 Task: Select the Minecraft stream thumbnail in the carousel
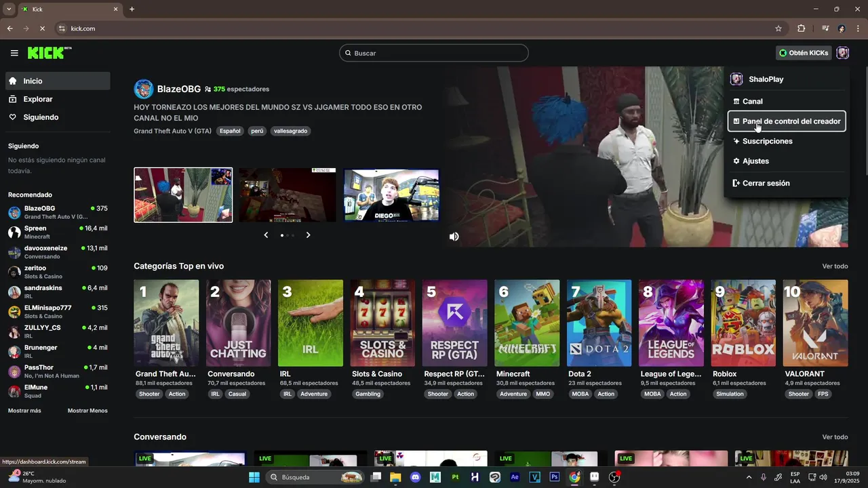[287, 195]
